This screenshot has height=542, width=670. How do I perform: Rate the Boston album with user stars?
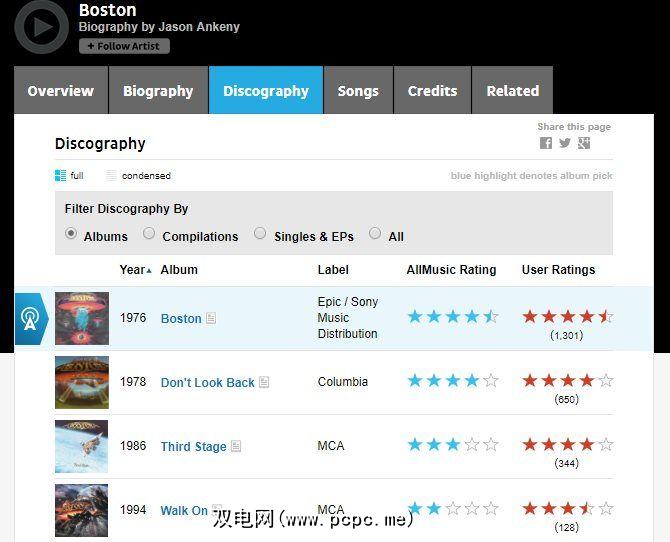568,317
